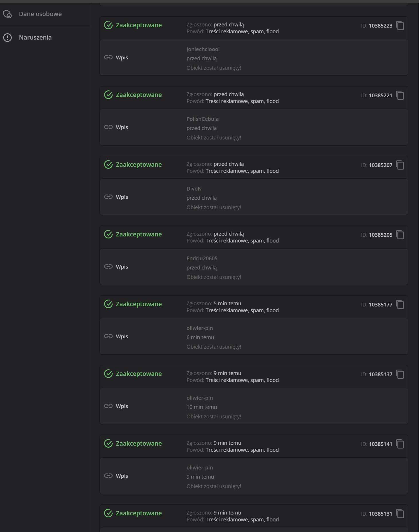Copy report ID 10385223
This screenshot has height=532, width=419.
click(x=400, y=26)
